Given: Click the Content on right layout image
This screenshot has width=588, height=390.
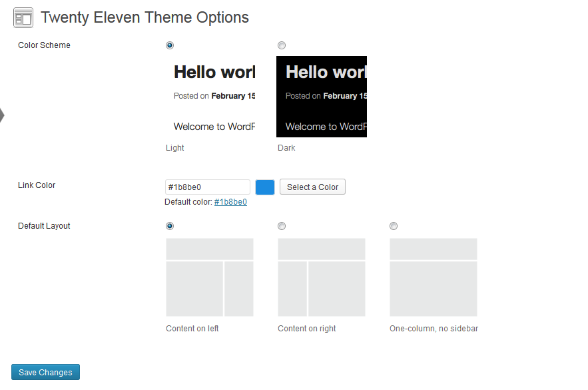Looking at the screenshot, I should 322,277.
